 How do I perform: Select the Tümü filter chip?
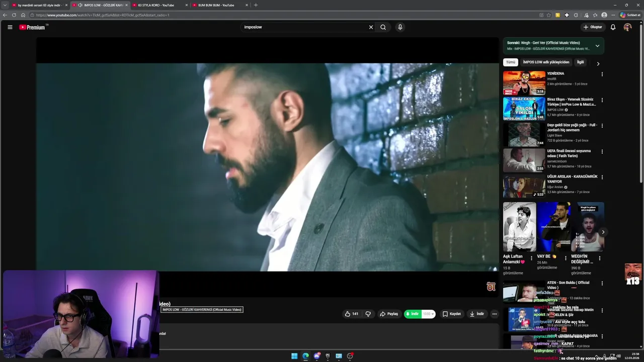click(511, 62)
